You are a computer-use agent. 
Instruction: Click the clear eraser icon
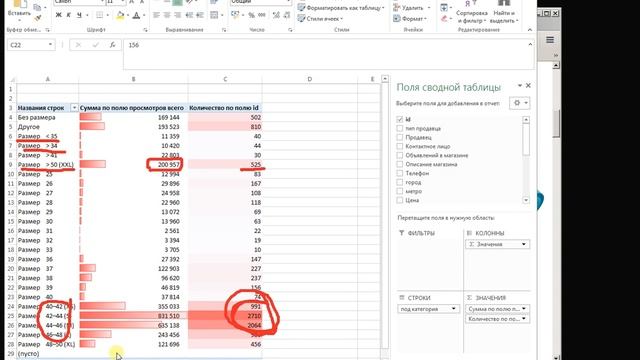coord(444,18)
